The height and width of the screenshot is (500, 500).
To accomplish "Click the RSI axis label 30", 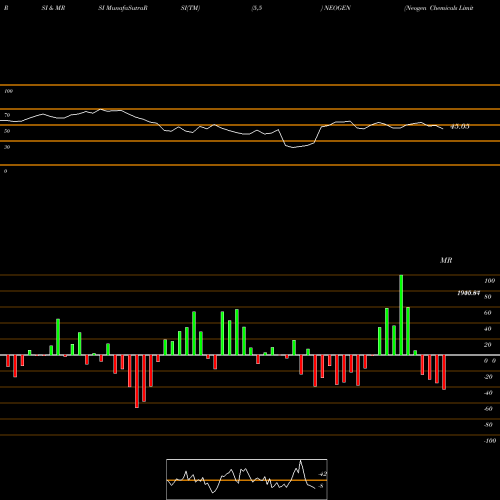I will (x=7, y=147).
